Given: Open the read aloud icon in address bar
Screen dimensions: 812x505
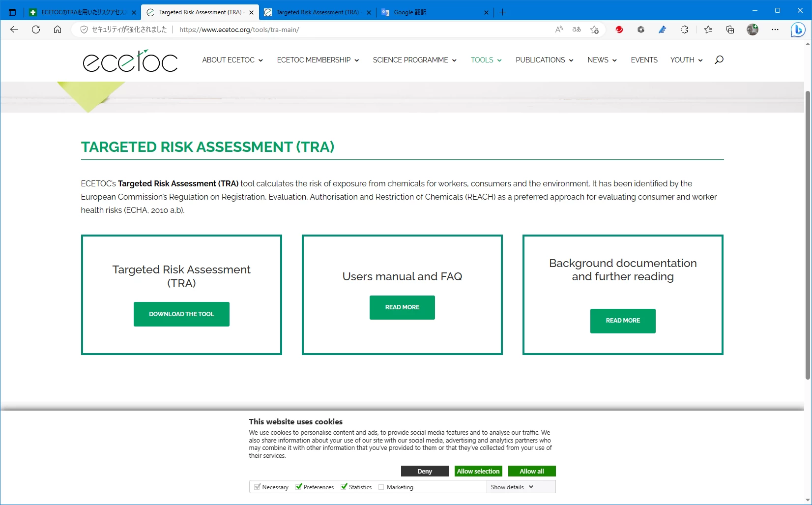Looking at the screenshot, I should [559, 30].
